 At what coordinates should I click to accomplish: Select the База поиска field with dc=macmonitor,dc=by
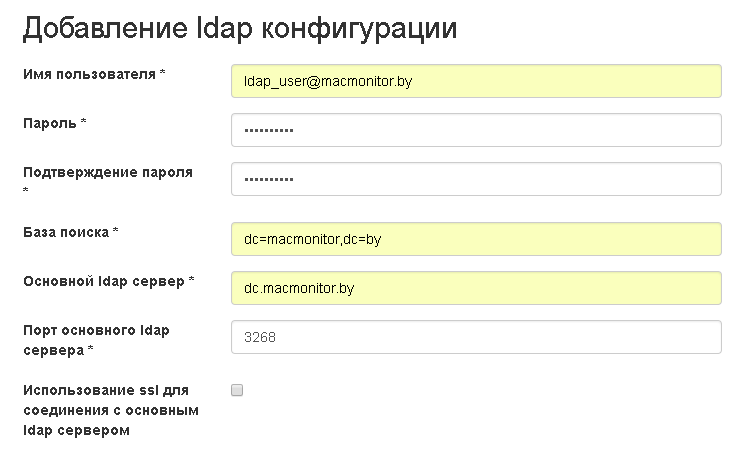click(x=476, y=239)
